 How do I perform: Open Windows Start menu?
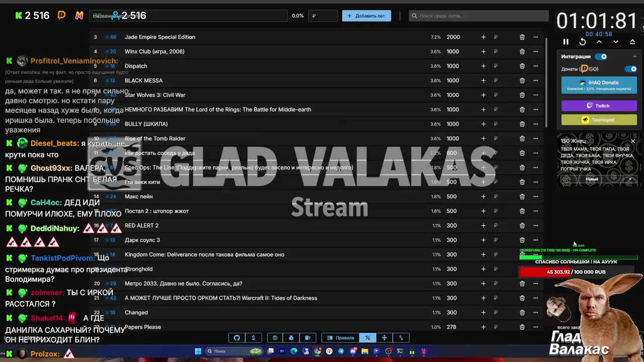(198, 351)
